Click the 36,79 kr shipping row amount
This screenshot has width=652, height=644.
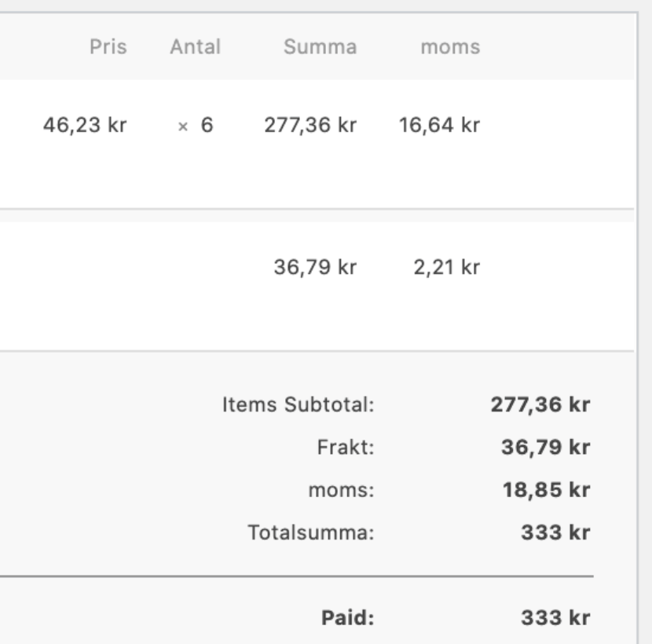point(315,267)
